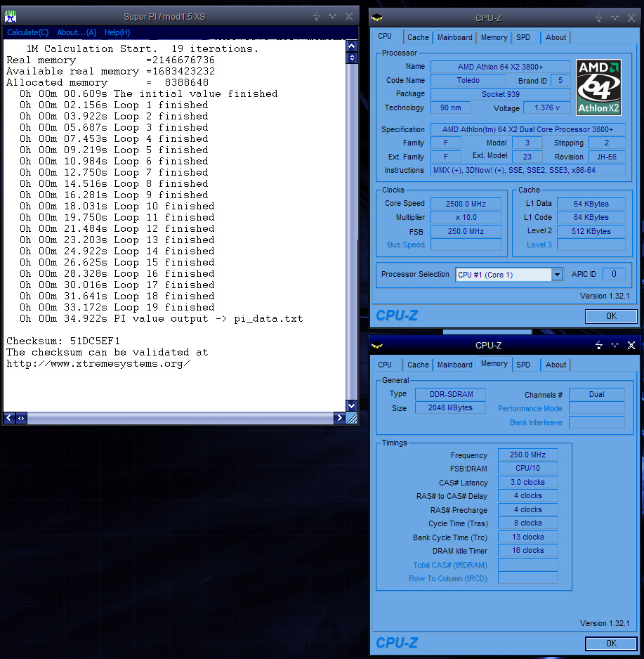Close the top CPU-Z window
Screen dimensions: 644x659
[631, 18]
